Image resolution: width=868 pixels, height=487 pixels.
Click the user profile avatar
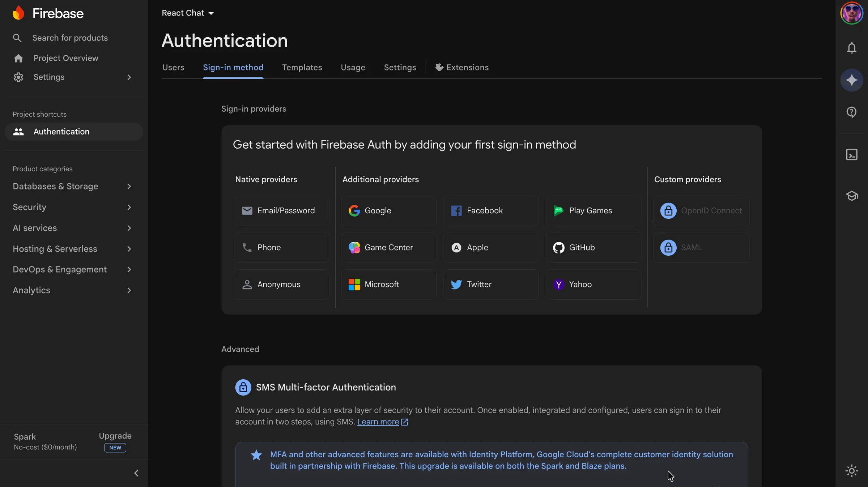(x=852, y=13)
